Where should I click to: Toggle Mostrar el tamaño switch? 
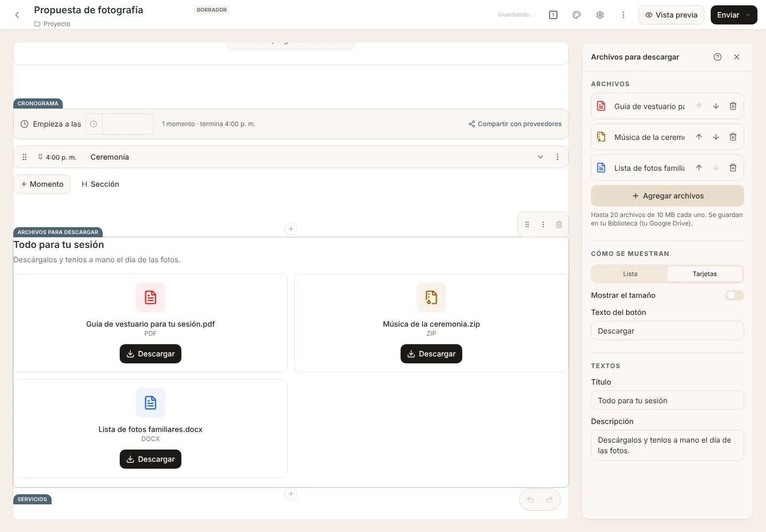pos(735,295)
